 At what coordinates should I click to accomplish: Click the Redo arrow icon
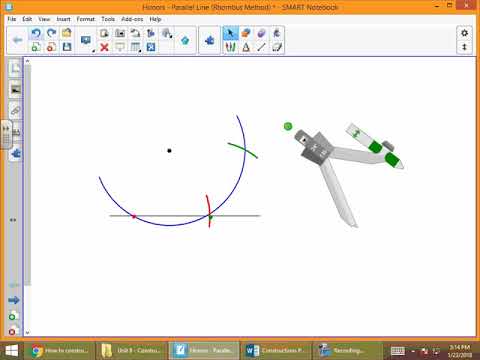[51, 33]
